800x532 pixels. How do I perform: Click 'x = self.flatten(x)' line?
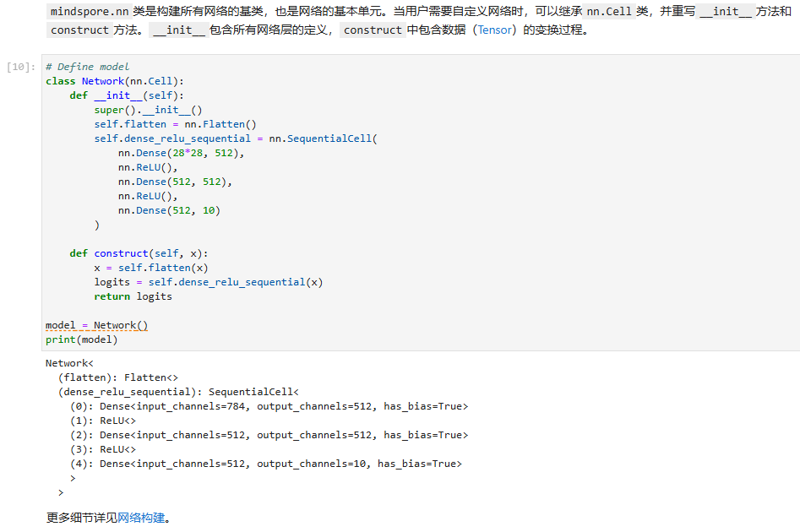click(x=151, y=268)
